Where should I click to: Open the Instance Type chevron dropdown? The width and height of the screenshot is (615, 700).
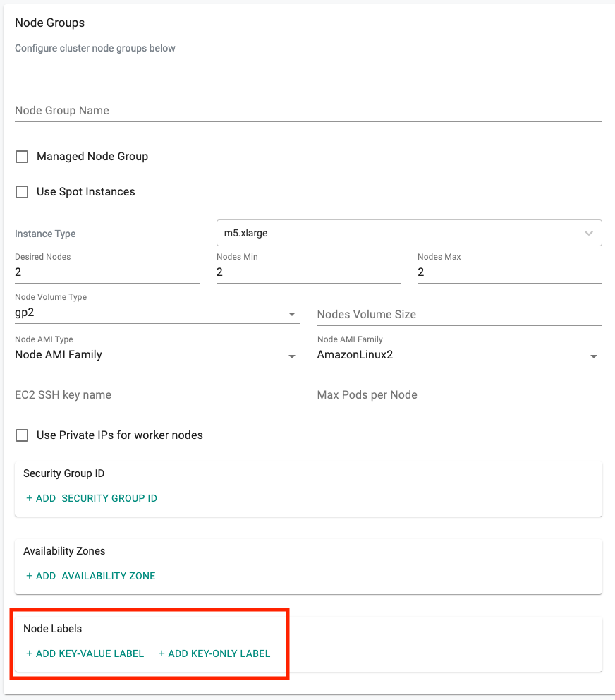coord(589,233)
